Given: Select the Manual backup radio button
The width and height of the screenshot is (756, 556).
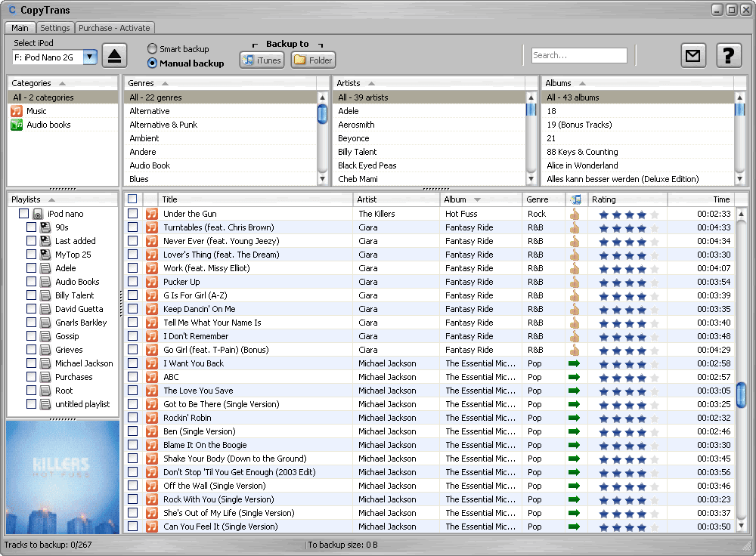Looking at the screenshot, I should pos(153,63).
